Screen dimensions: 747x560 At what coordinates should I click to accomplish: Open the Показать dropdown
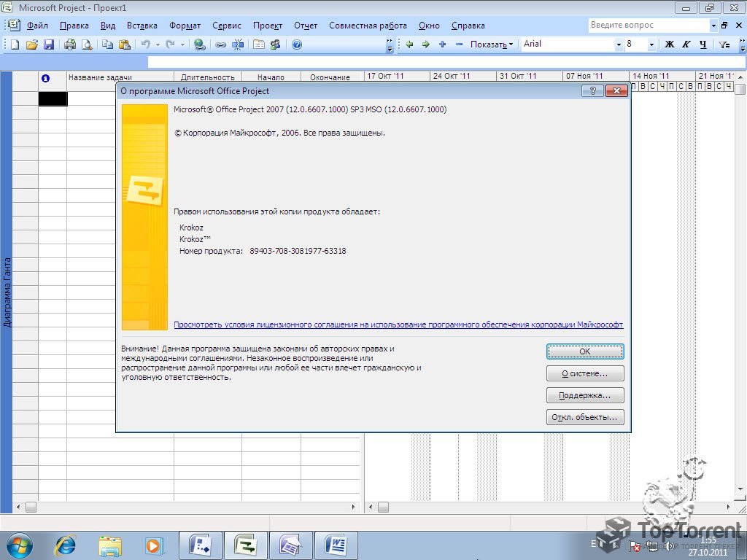[x=492, y=44]
